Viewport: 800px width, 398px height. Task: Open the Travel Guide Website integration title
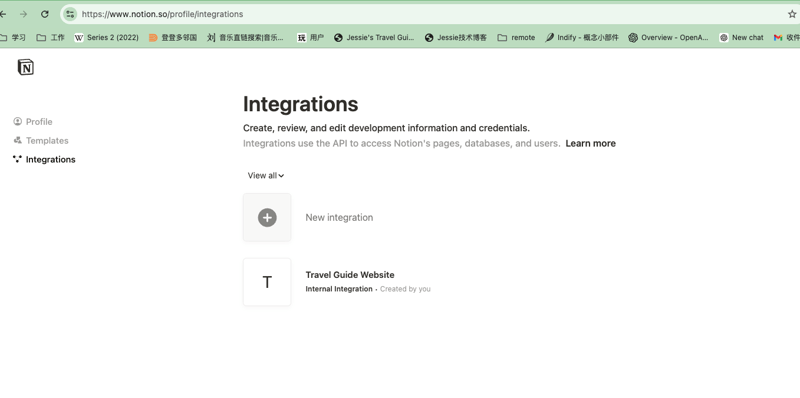click(350, 275)
